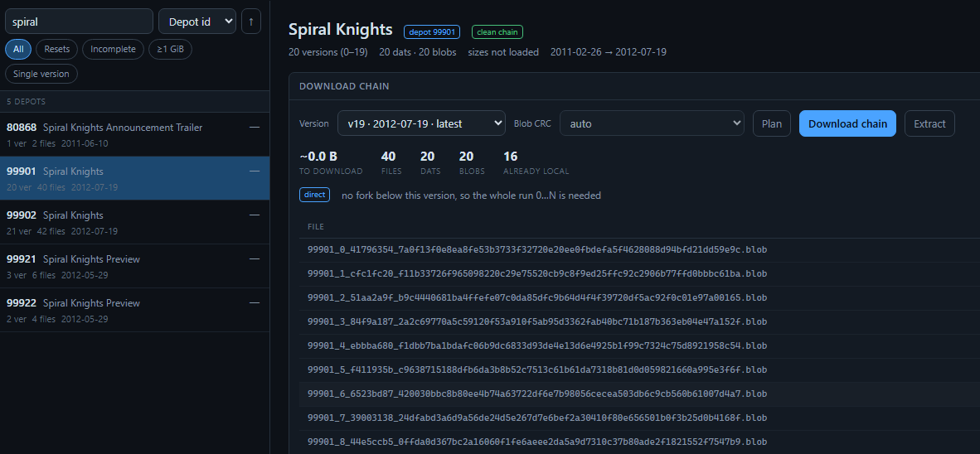Click the spiral search input field
980x454 pixels.
(x=79, y=22)
